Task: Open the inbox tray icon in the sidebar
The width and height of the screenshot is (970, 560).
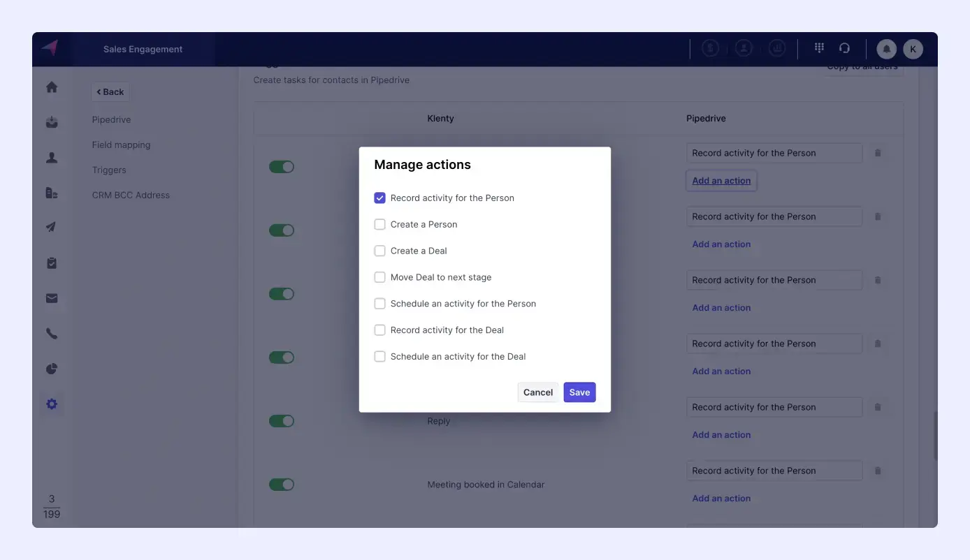Action: (x=52, y=122)
